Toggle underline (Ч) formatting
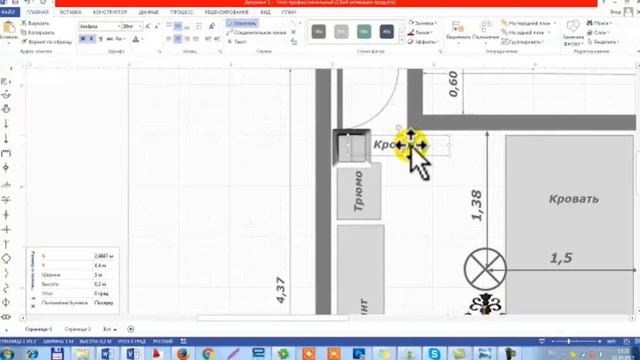Viewport: 640px width, 360px height. [100, 39]
